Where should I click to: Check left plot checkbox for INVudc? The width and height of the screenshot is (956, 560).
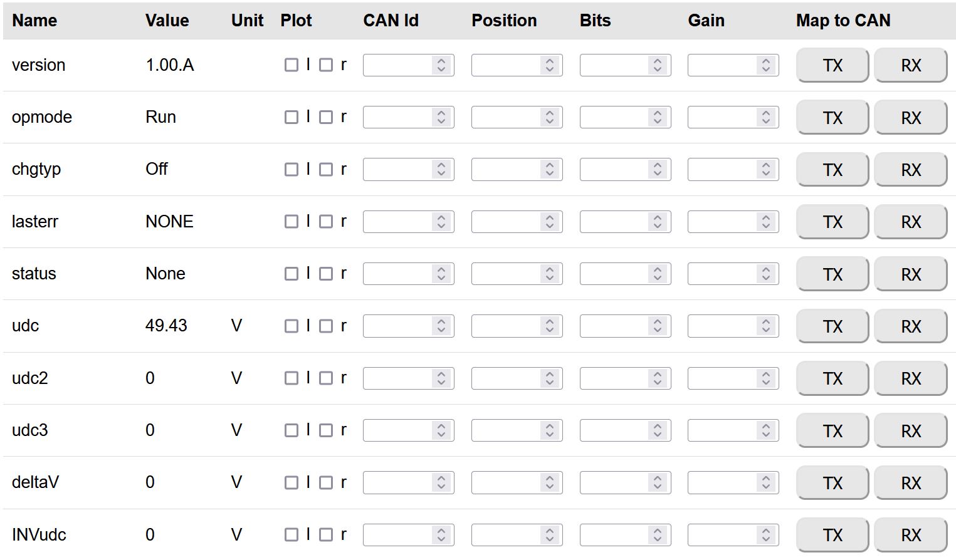coord(291,535)
